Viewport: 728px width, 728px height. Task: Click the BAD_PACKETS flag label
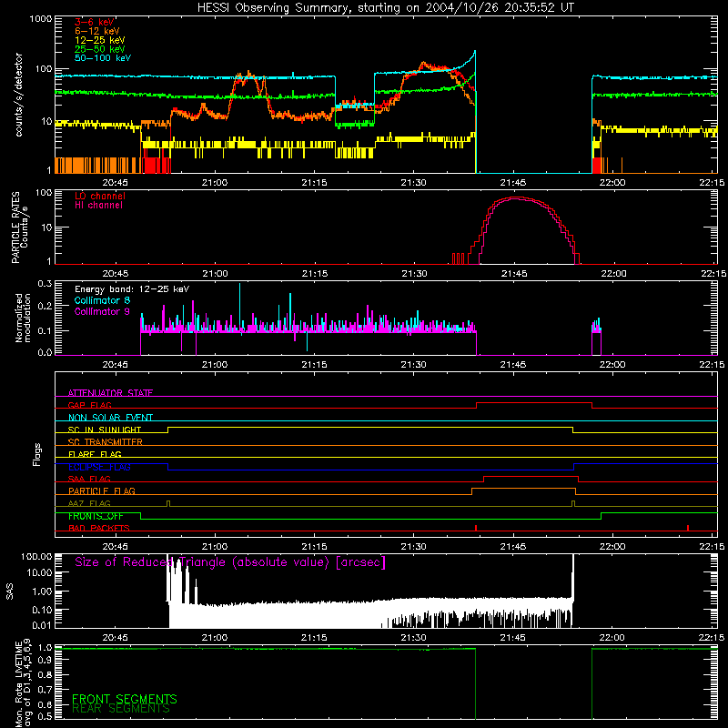(99, 528)
